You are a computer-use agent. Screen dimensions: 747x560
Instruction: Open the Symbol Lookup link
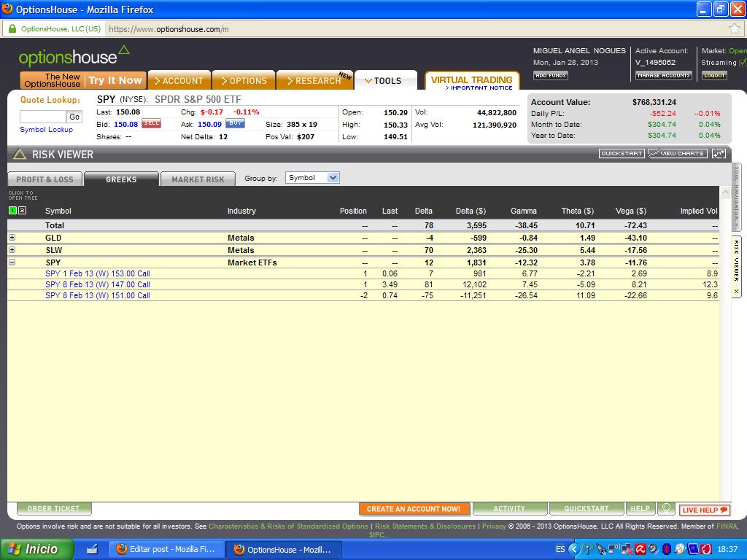point(46,130)
